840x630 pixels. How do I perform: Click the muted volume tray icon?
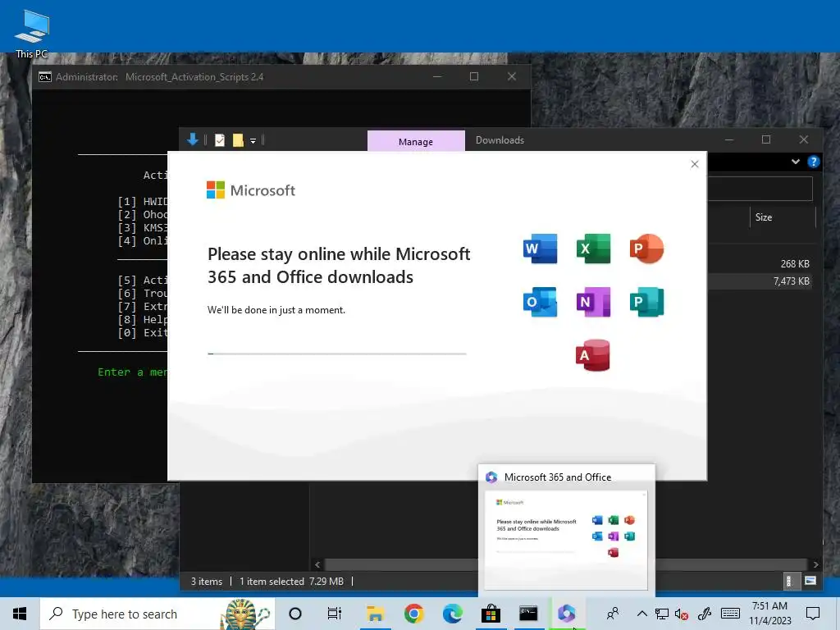[x=682, y=614]
